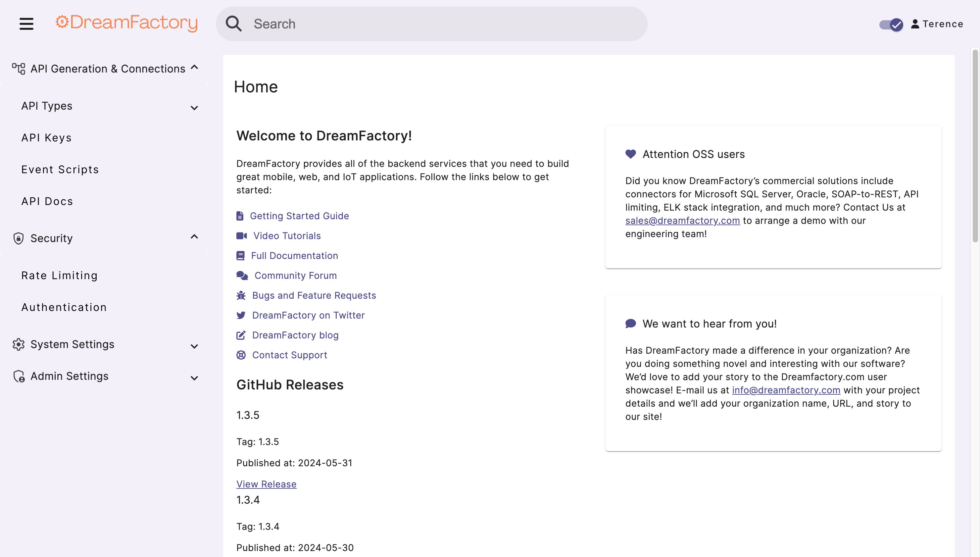Collapse the Security section
The image size is (980, 557).
pos(194,237)
